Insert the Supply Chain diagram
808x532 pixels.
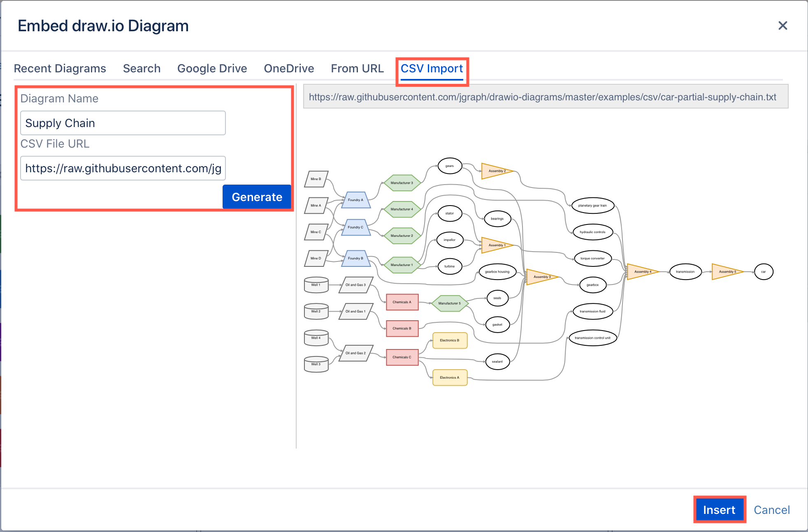point(719,510)
